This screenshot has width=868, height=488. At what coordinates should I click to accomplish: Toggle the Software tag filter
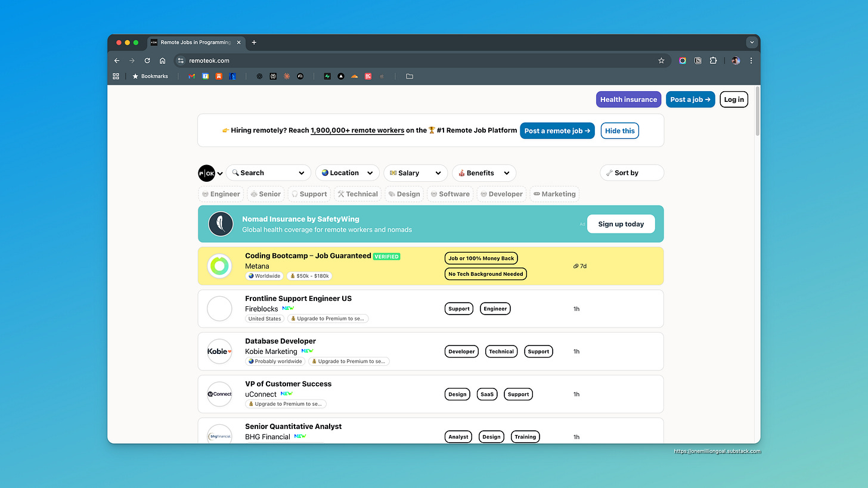click(450, 194)
